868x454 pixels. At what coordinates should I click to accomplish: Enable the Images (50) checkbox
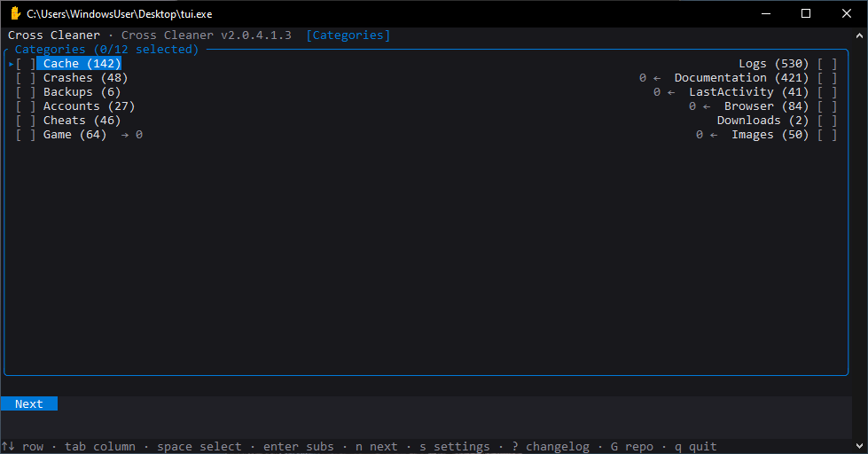(827, 135)
